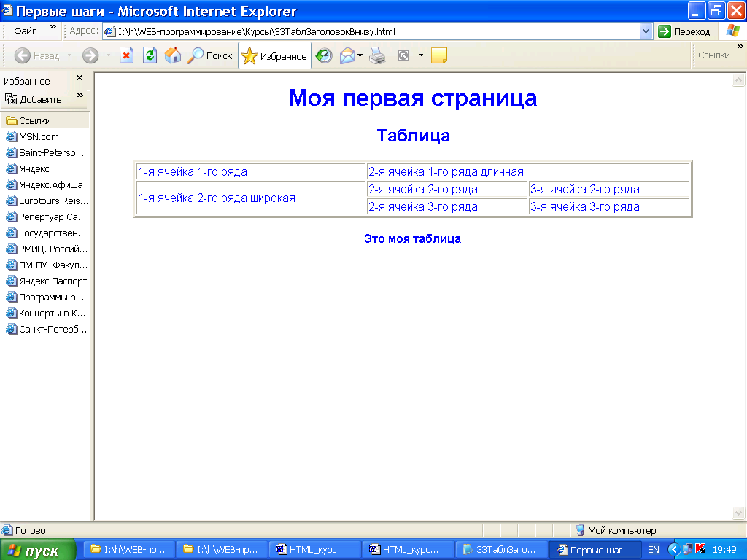Close the Избранное side panel
This screenshot has width=747, height=560.
(80, 77)
